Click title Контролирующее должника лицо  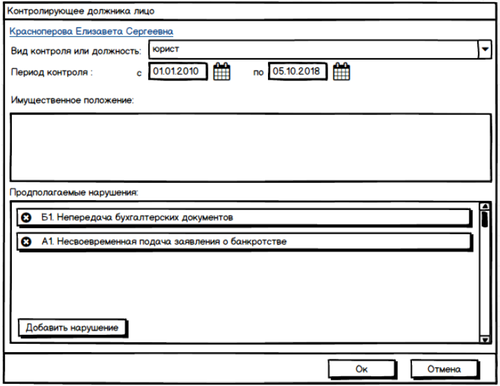(81, 11)
